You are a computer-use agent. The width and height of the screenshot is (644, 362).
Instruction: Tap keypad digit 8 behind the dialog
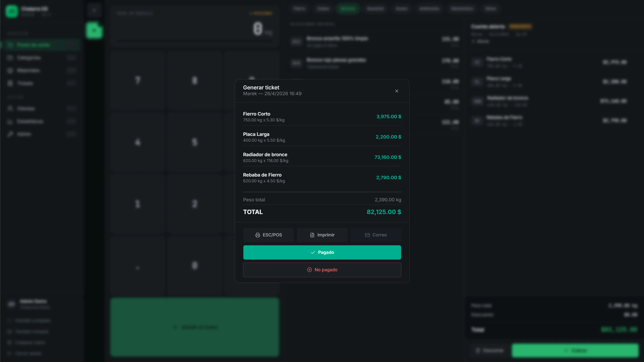pos(194,80)
